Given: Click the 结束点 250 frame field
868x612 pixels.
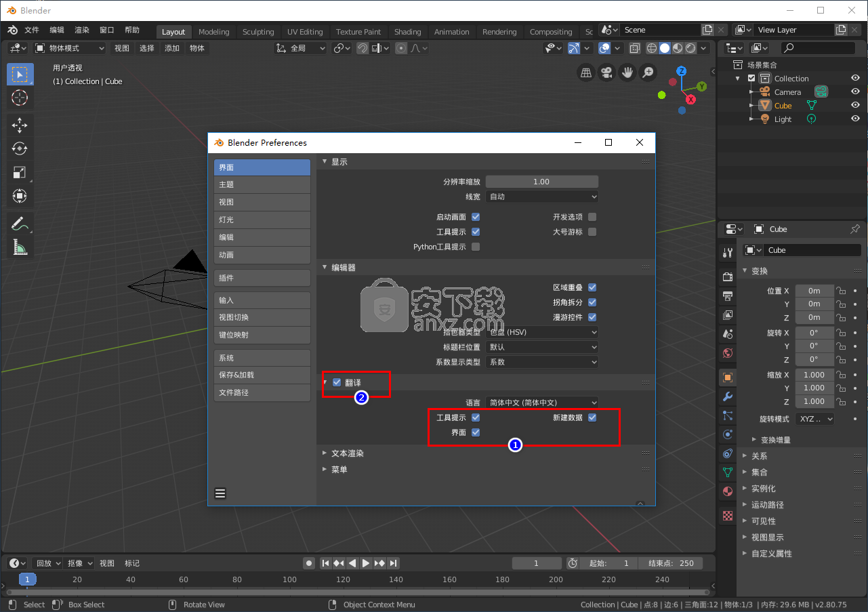Looking at the screenshot, I should click(x=669, y=563).
